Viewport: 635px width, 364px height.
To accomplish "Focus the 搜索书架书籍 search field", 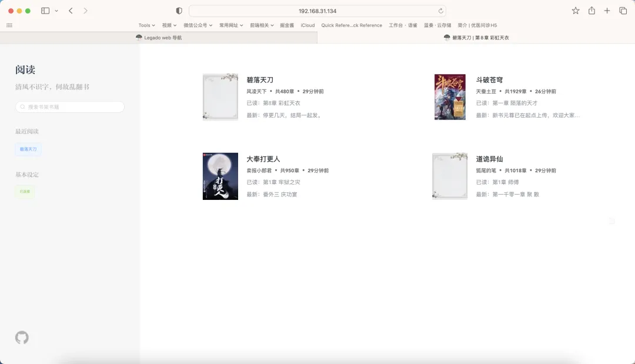I will (69, 107).
